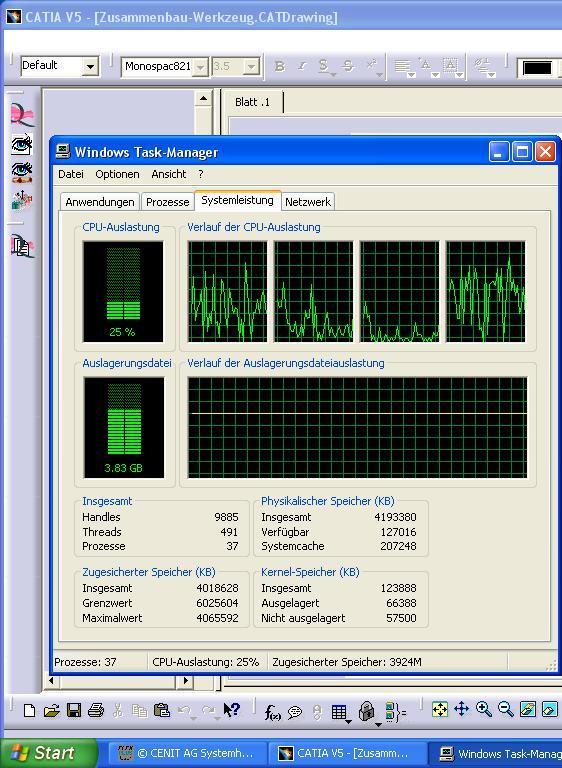The height and width of the screenshot is (768, 562).
Task: Open the font size 3.5 dropdown
Action: coord(251,67)
